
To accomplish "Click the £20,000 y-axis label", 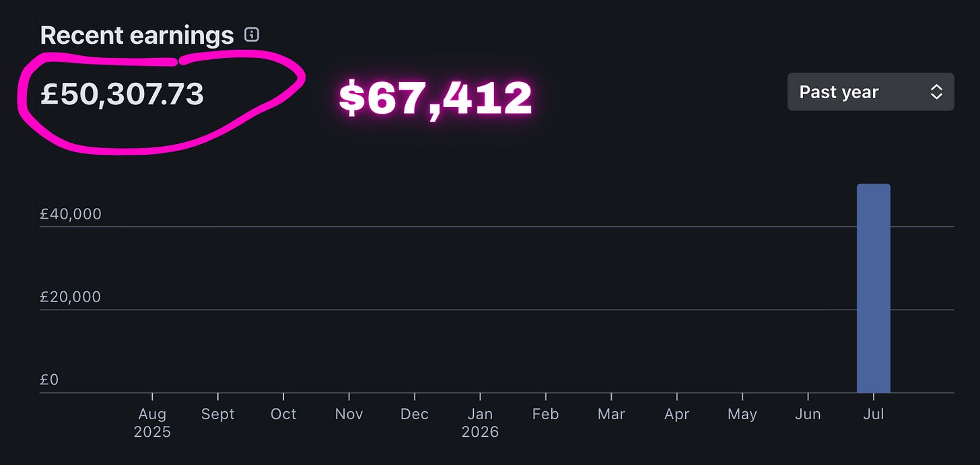I will [71, 297].
